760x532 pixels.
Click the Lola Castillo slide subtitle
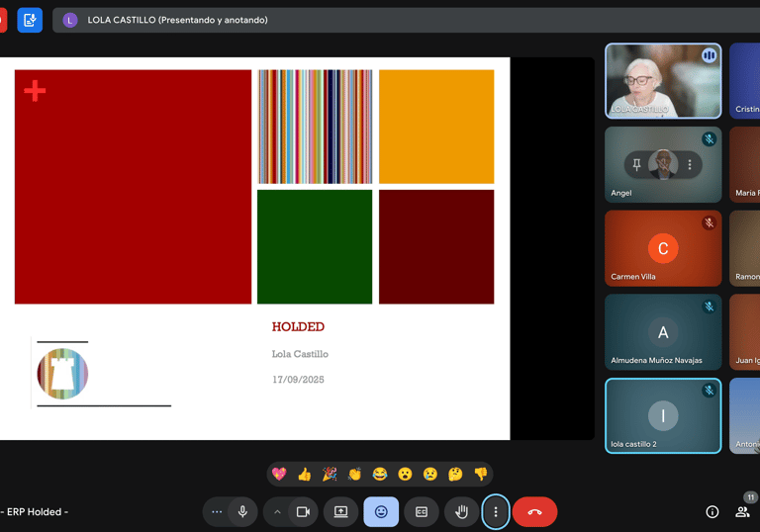(300, 354)
